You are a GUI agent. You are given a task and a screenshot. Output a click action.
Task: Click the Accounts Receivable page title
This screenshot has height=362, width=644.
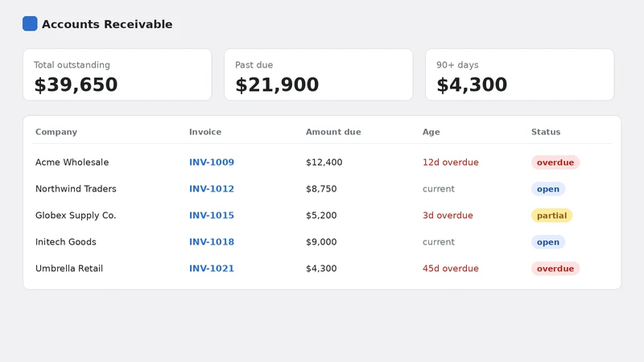(x=107, y=24)
